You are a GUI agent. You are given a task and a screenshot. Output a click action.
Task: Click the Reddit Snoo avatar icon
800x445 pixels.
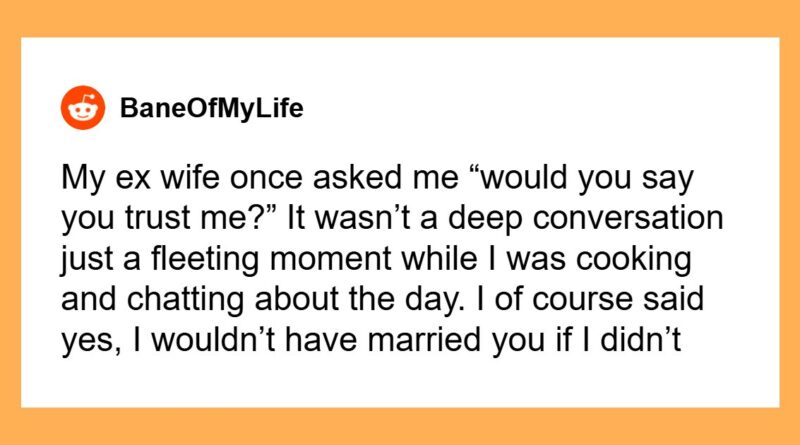click(80, 106)
